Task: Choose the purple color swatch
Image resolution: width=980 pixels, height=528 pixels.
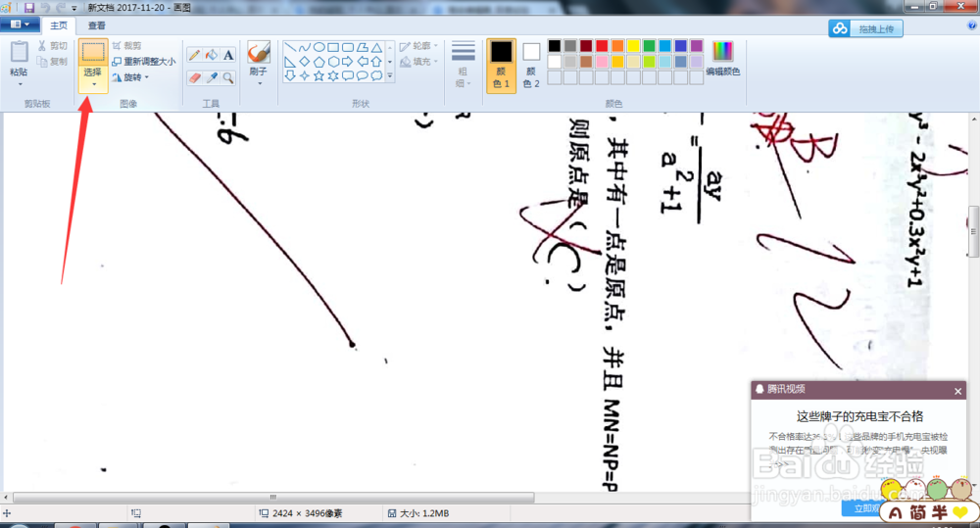Action: point(696,46)
